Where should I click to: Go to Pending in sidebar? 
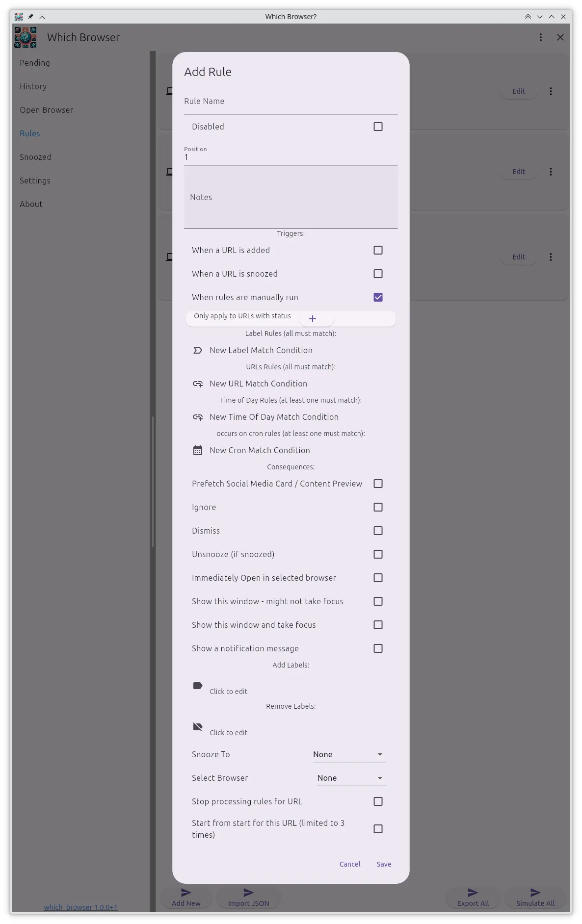tap(35, 63)
